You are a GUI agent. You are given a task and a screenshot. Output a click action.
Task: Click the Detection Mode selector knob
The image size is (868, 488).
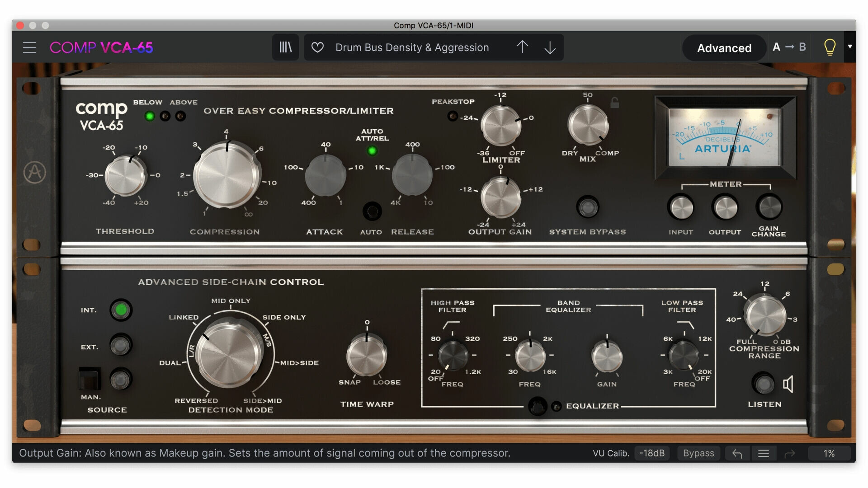(x=230, y=353)
